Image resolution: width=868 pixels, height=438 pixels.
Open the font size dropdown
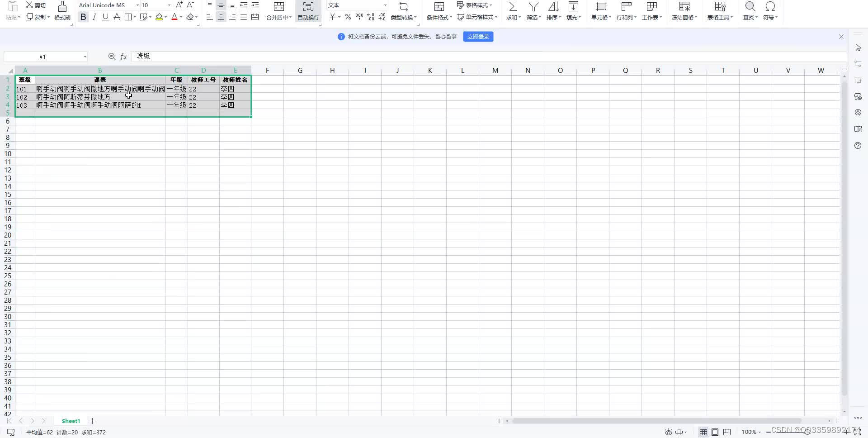click(x=169, y=5)
